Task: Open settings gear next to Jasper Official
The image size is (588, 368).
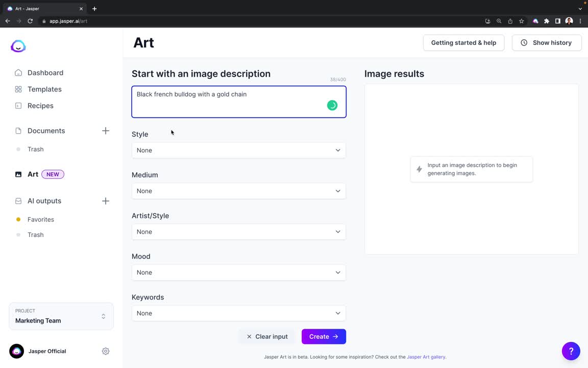Action: click(106, 351)
